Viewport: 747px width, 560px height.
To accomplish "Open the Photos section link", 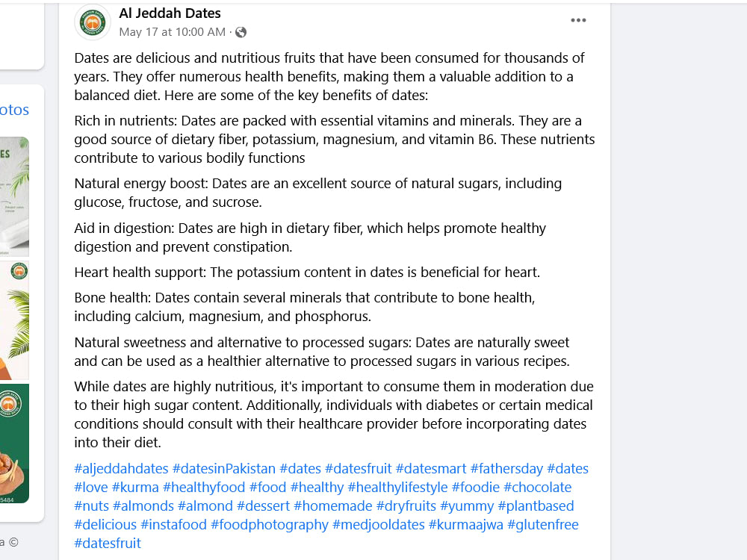I will point(14,110).
